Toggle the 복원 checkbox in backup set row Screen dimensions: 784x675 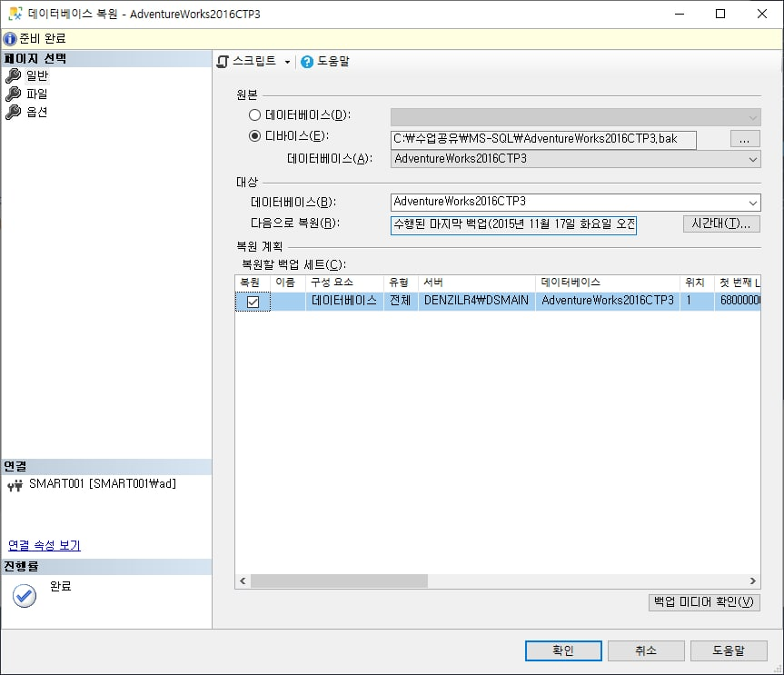[253, 302]
